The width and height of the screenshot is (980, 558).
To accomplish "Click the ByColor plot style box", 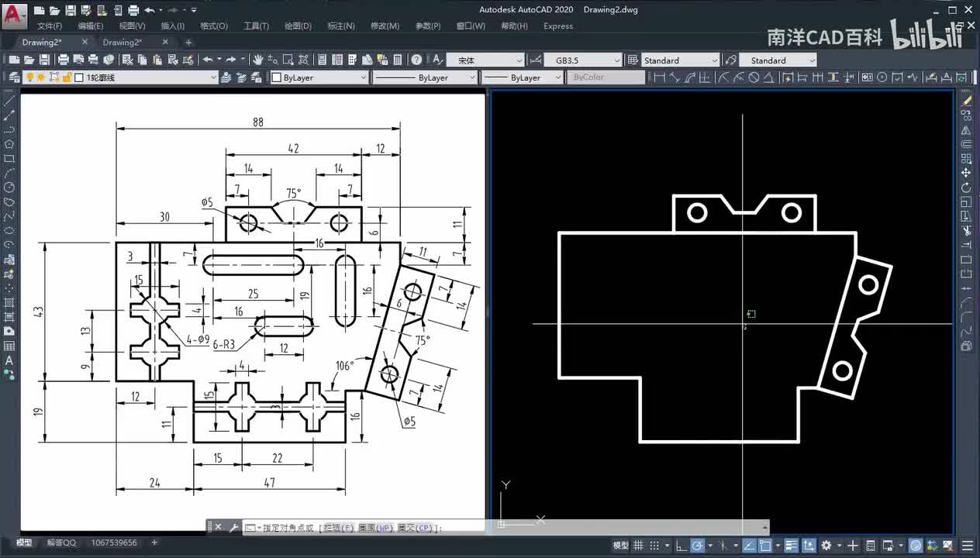I will tap(606, 77).
